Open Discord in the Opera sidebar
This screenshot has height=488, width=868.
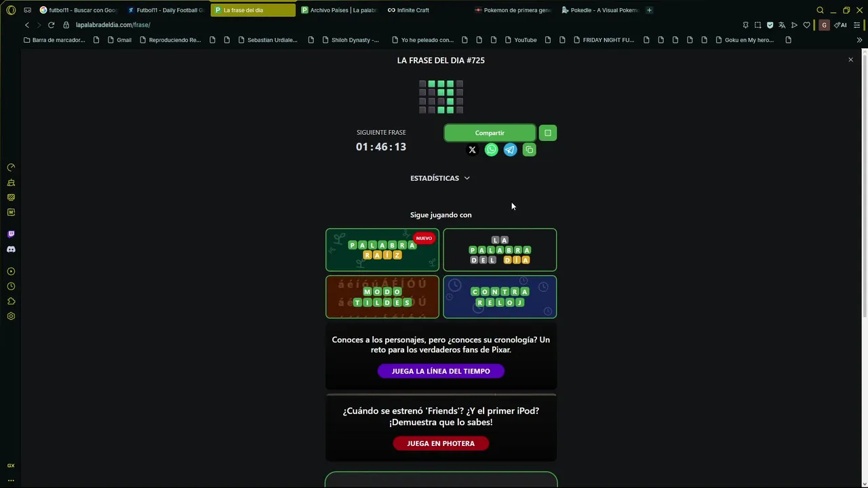tap(11, 249)
